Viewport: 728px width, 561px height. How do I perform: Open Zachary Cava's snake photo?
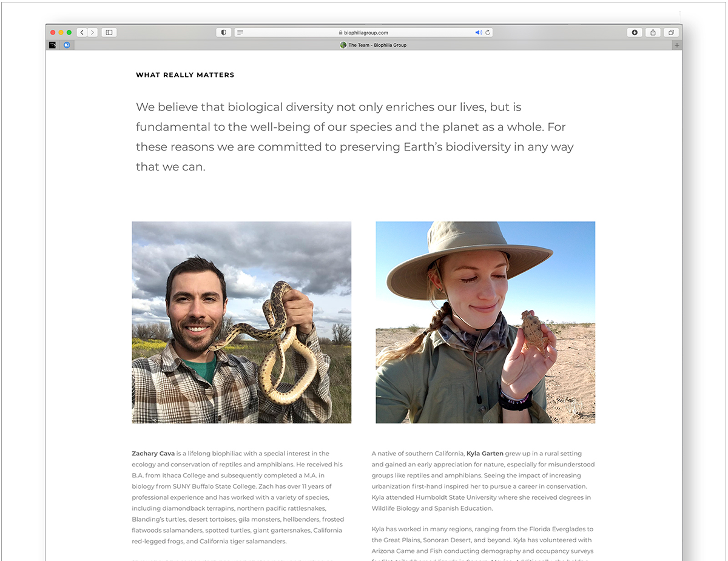pos(241,322)
